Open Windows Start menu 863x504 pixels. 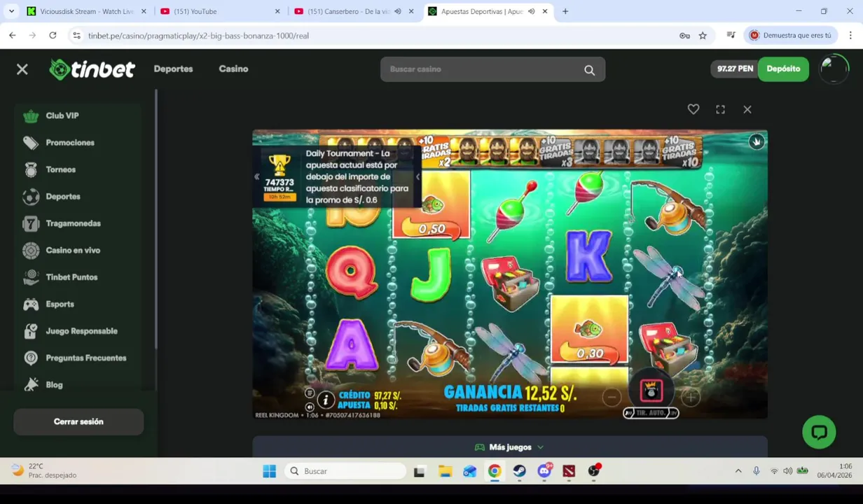(x=269, y=471)
